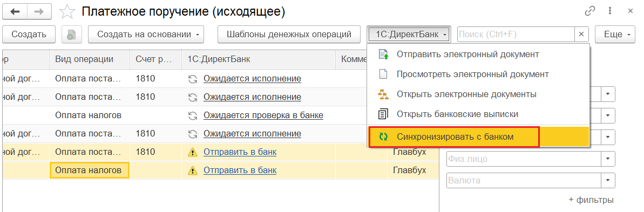644x212 pixels.
Task: Click warning icon in Оплата налогов row
Action: click(x=192, y=170)
